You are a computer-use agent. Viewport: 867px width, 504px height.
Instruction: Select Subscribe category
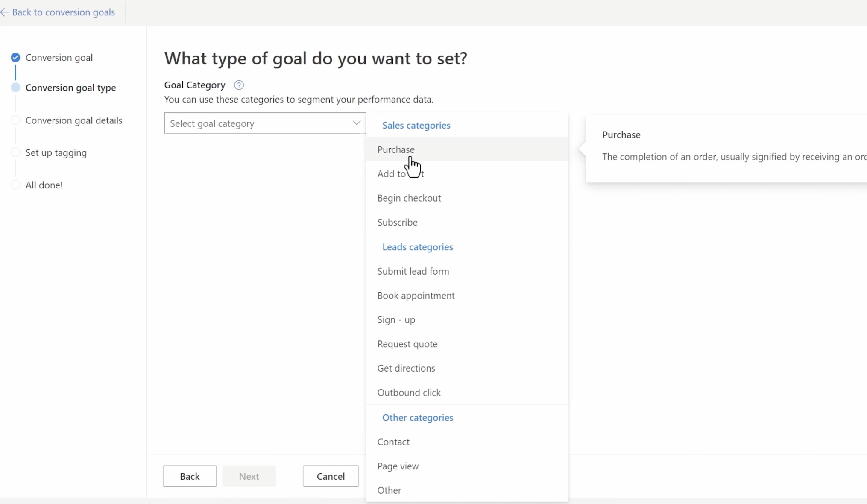click(467, 222)
